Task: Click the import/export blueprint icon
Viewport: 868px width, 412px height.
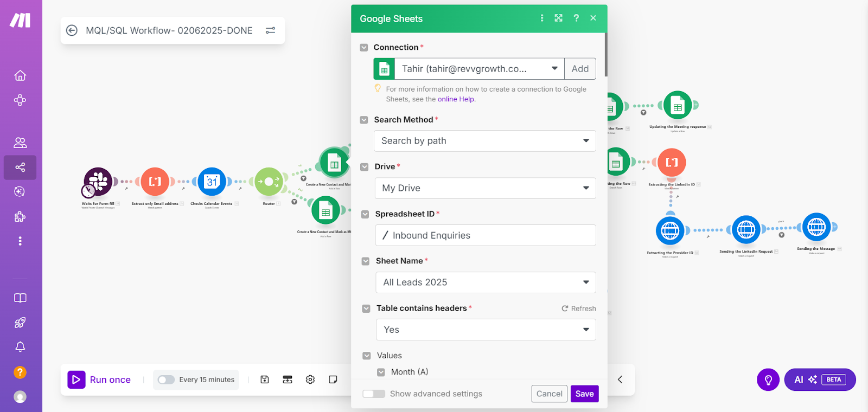Action: 288,379
